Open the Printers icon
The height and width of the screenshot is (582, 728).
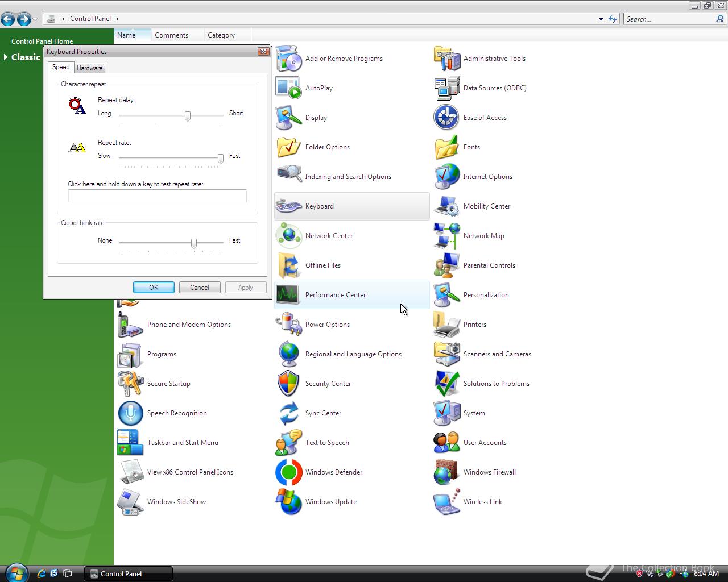pos(447,325)
